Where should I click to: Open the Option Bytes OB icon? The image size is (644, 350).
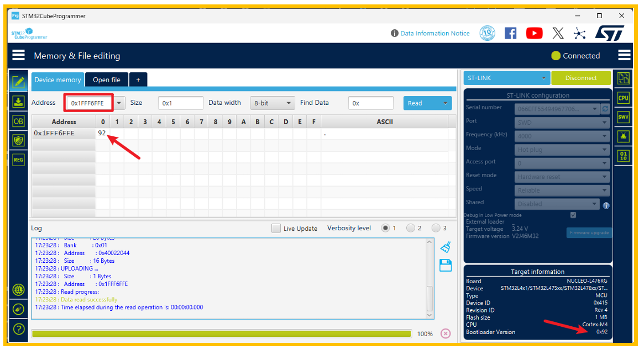click(18, 121)
